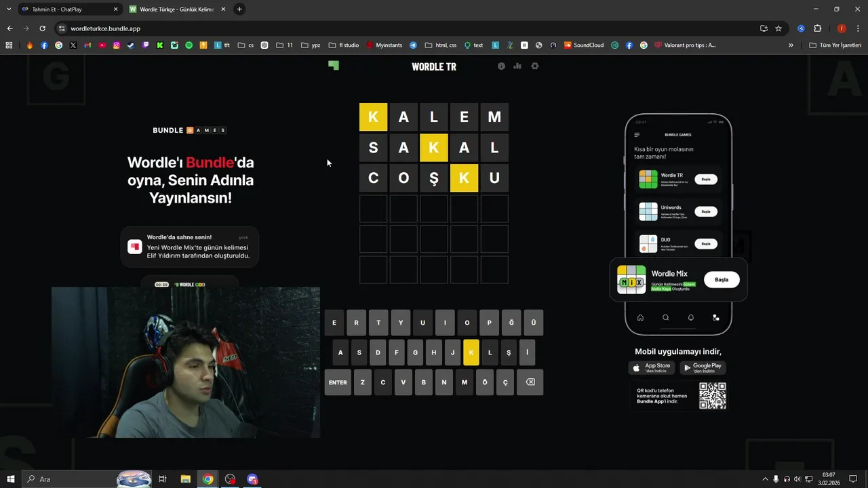Expand the ypz bookmark folder
Viewport: 868px width, 488px height.
point(311,45)
